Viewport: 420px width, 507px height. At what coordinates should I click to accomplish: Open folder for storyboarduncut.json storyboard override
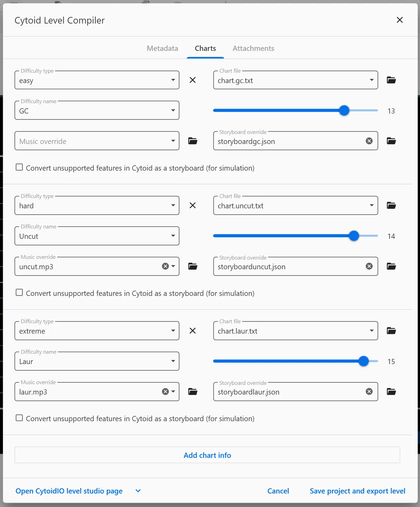pos(391,266)
